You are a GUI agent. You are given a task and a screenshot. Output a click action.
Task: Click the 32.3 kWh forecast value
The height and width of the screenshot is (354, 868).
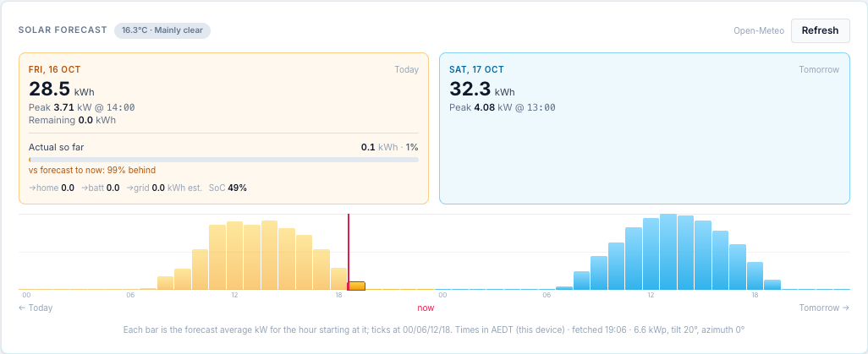[482, 89]
